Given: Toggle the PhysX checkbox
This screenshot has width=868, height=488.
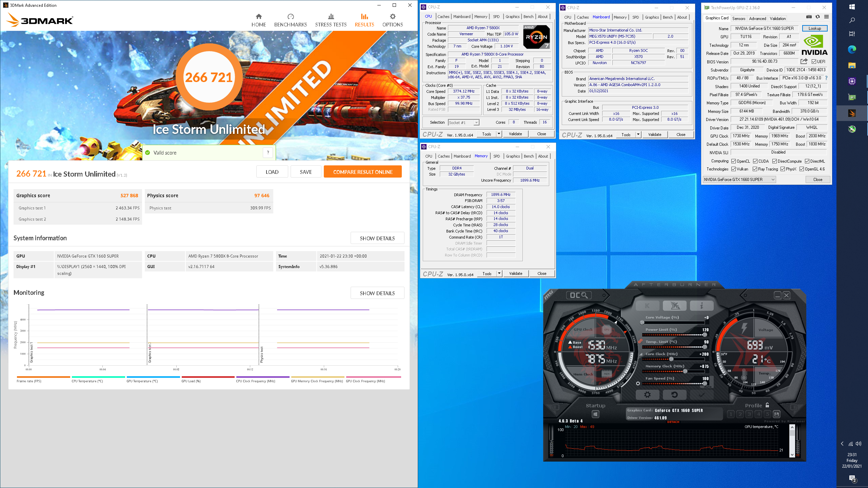Looking at the screenshot, I should 783,169.
